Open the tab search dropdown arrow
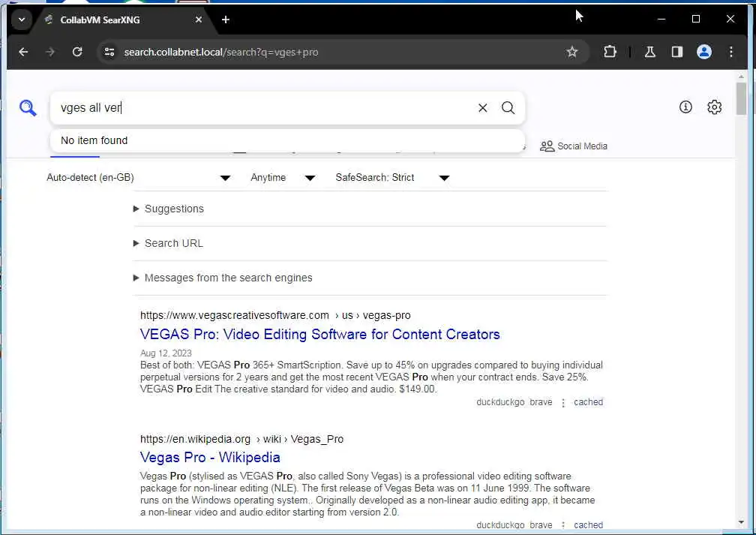 tap(21, 20)
